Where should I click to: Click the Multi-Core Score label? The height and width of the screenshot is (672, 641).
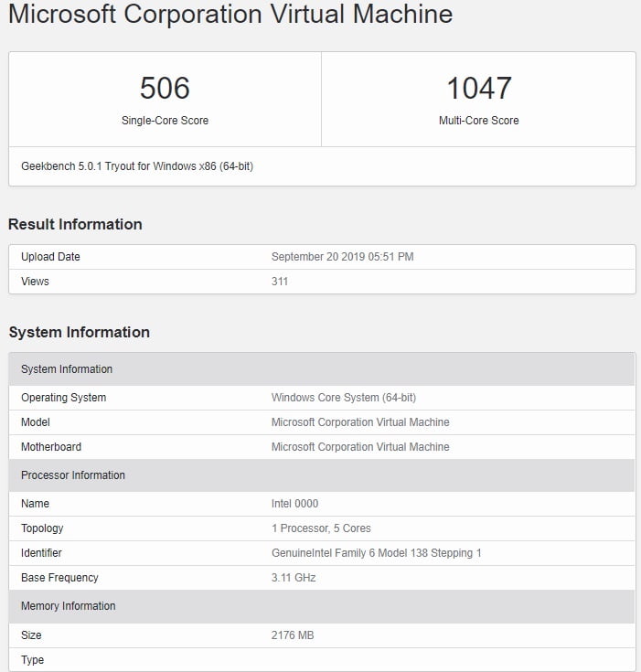point(478,121)
